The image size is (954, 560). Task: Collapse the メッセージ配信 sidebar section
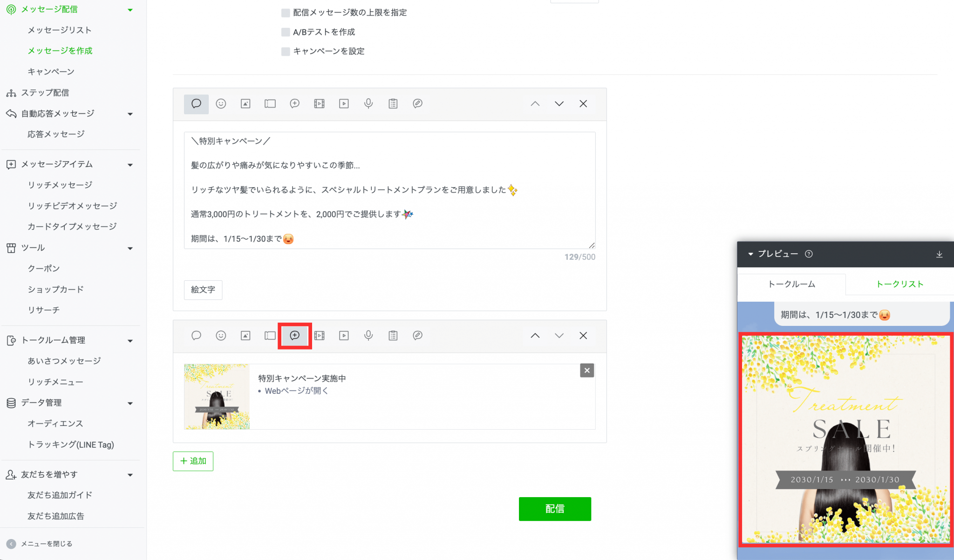coord(130,9)
